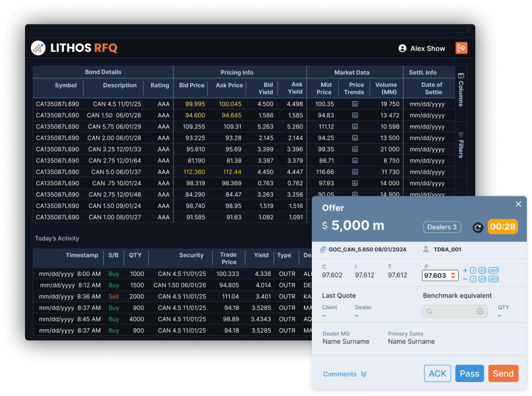
Task: Close the Offer panel
Action: tap(518, 204)
